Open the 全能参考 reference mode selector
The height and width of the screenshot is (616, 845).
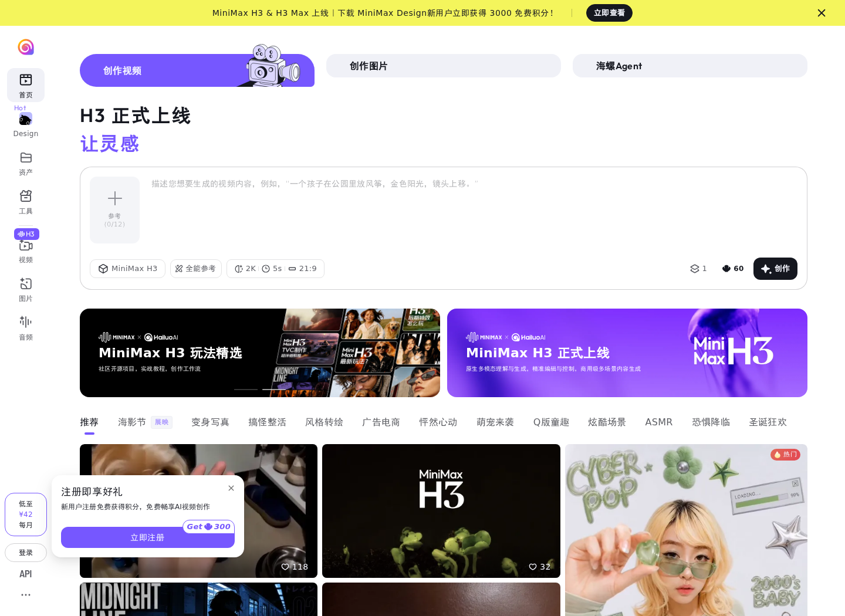196,269
